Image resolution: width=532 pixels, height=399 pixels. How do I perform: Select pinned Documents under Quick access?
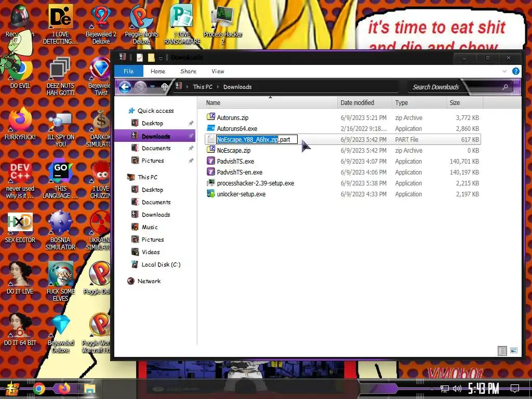point(156,148)
